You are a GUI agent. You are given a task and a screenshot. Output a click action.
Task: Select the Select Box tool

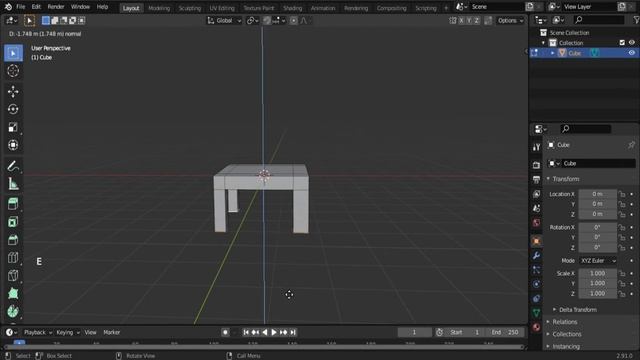(x=13, y=53)
